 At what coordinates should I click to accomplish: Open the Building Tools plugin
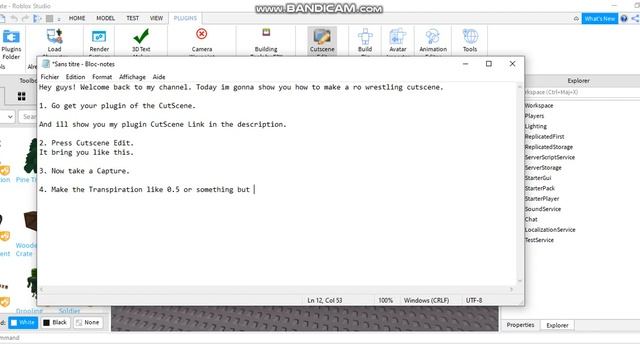(266, 32)
